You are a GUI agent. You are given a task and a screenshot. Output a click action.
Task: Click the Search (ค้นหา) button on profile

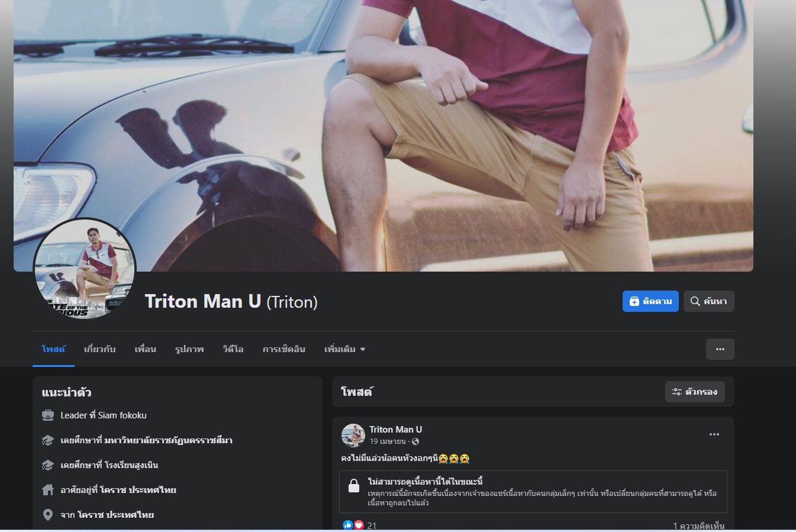[708, 301]
